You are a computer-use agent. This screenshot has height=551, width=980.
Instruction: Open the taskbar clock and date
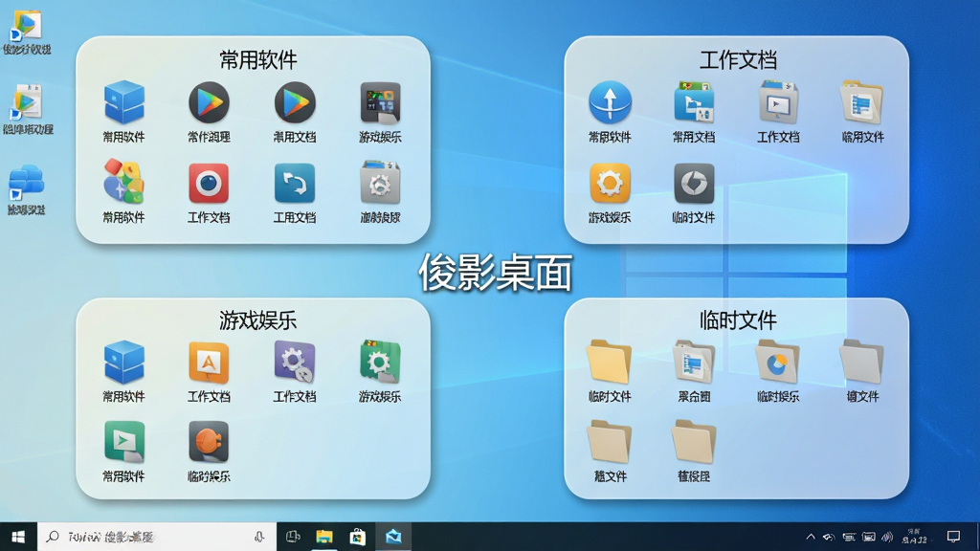[914, 536]
